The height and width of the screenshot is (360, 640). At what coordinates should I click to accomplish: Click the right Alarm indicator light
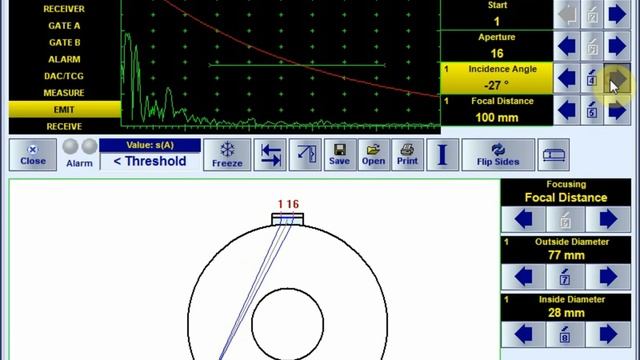(x=89, y=146)
